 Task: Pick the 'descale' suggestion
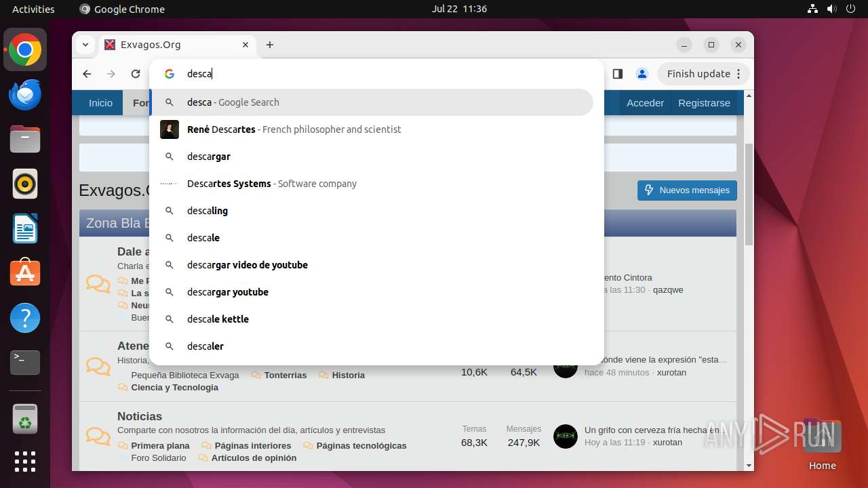click(x=372, y=238)
